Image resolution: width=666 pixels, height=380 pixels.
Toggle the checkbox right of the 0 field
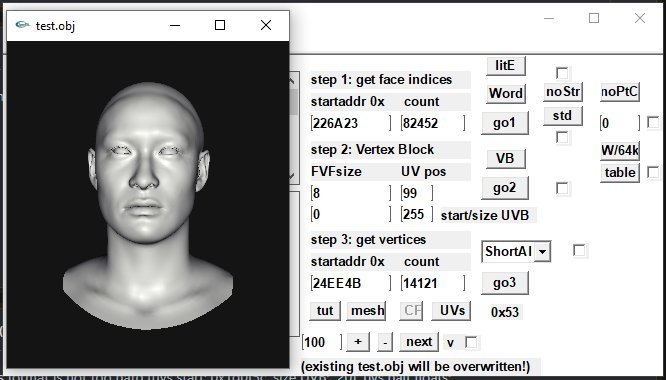653,123
